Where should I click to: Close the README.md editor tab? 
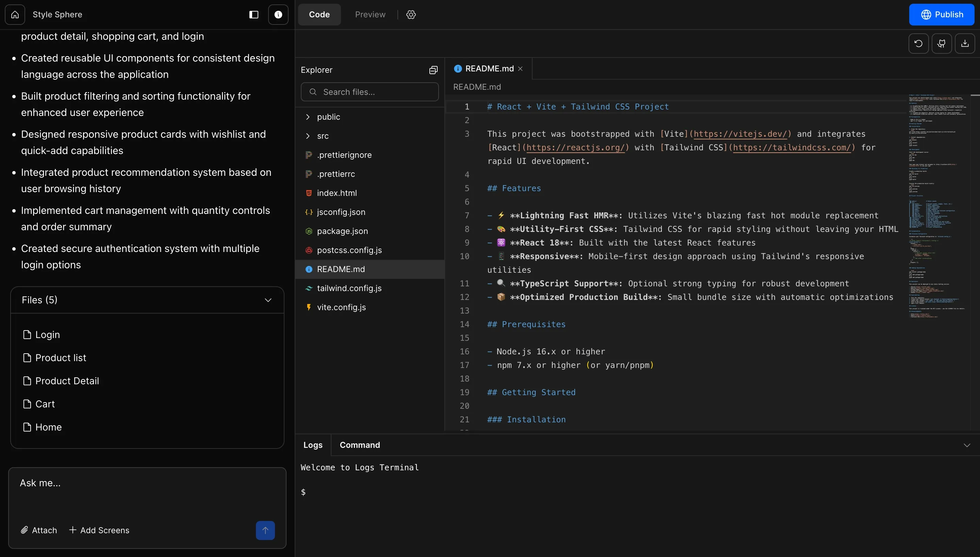pos(520,69)
